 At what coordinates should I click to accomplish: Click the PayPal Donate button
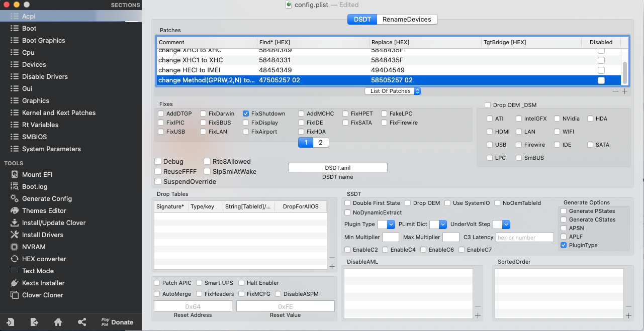(117, 322)
